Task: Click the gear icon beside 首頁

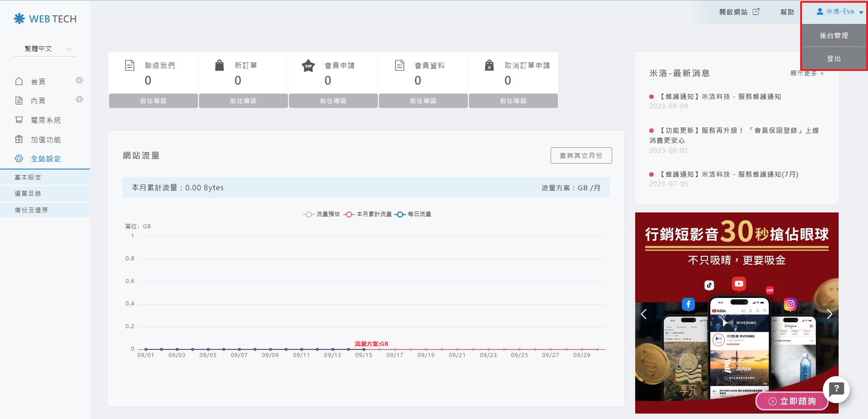Action: pos(79,80)
